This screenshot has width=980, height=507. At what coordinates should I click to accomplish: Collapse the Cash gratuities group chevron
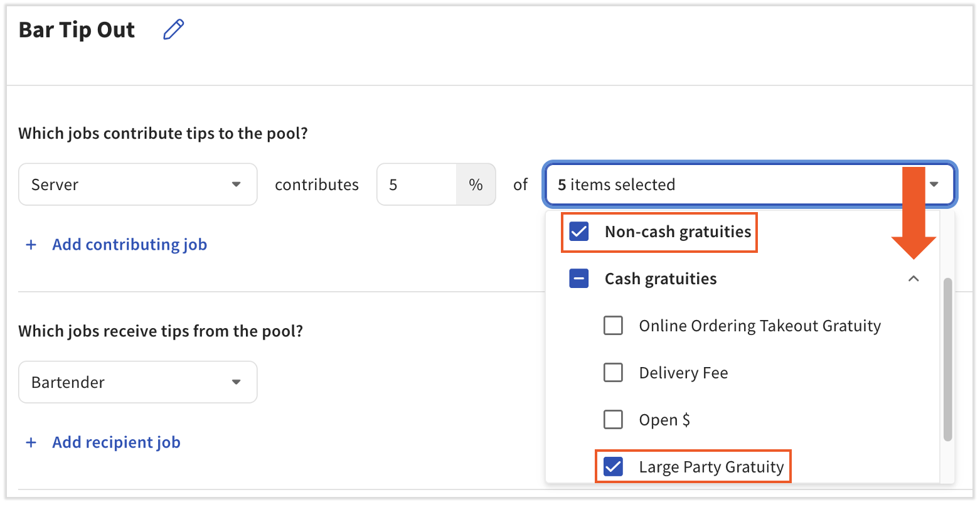tap(914, 278)
